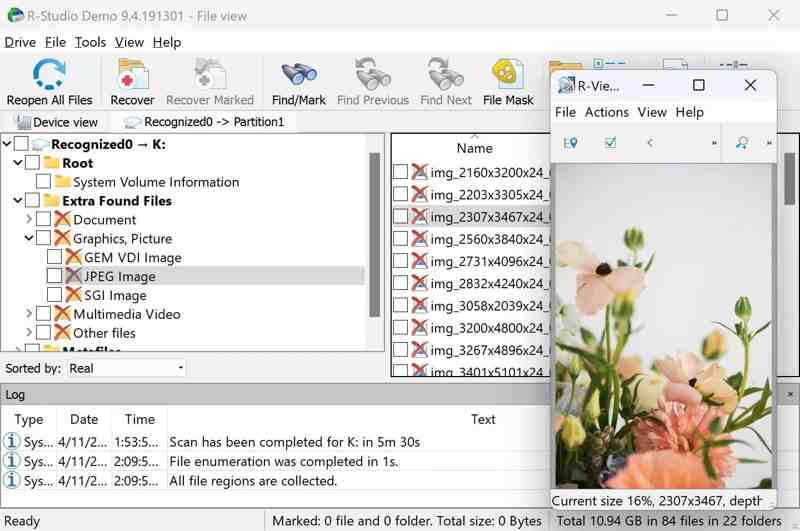
Task: Open the Tools menu
Action: point(90,42)
